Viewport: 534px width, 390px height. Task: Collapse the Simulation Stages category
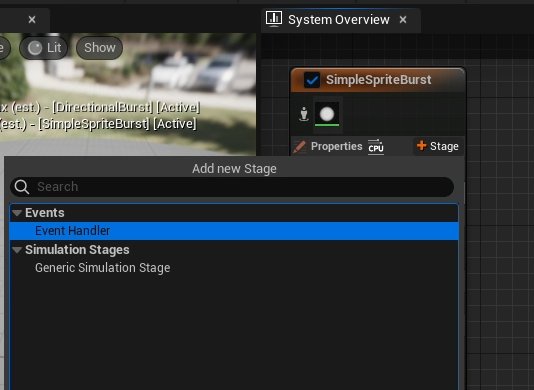coord(17,250)
